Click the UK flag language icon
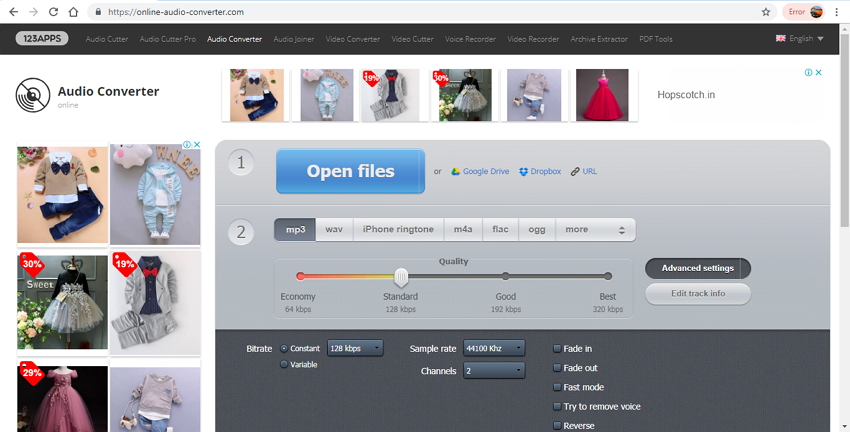Viewport: 850px width, 432px height. pyautogui.click(x=781, y=38)
